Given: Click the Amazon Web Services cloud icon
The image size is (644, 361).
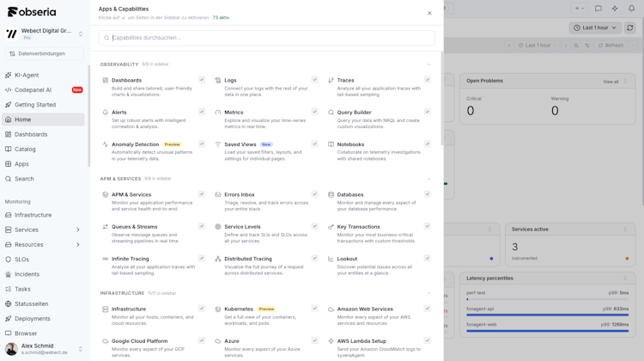Looking at the screenshot, I should click(331, 309).
